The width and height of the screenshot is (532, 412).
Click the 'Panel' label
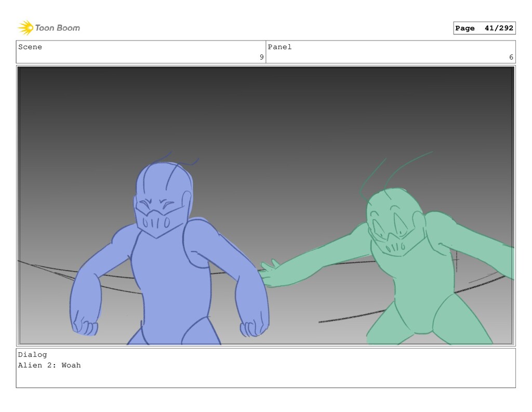tap(280, 47)
